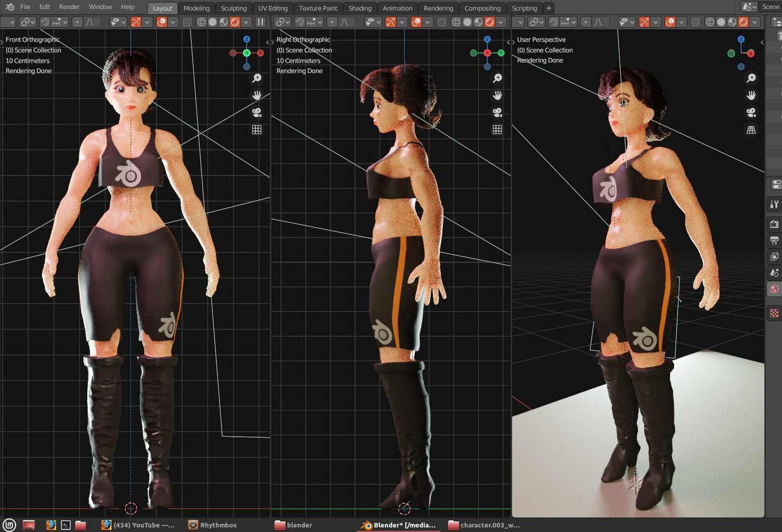Open the Edit menu

point(45,7)
